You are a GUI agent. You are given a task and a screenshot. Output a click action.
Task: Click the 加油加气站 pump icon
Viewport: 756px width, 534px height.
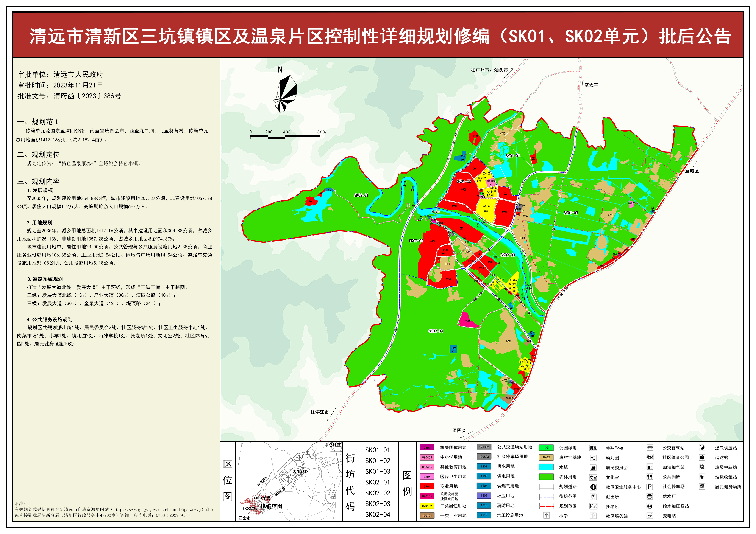[650, 467]
